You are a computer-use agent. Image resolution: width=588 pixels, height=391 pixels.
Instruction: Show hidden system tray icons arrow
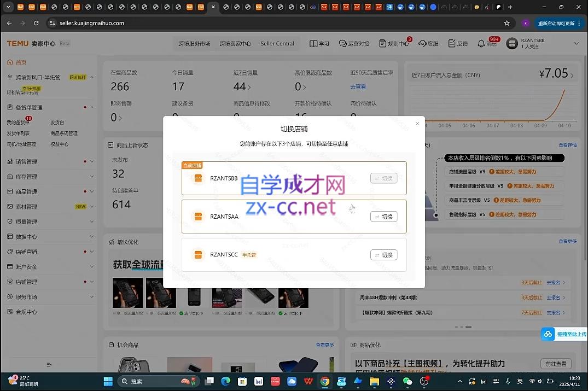(460, 382)
